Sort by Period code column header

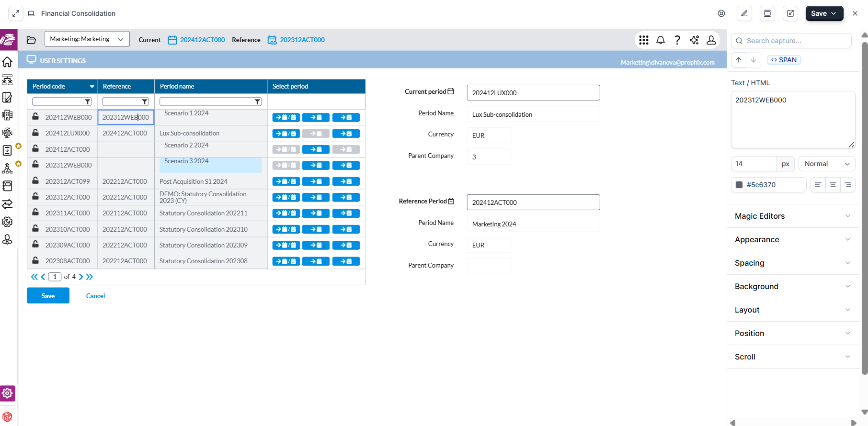pyautogui.click(x=49, y=86)
